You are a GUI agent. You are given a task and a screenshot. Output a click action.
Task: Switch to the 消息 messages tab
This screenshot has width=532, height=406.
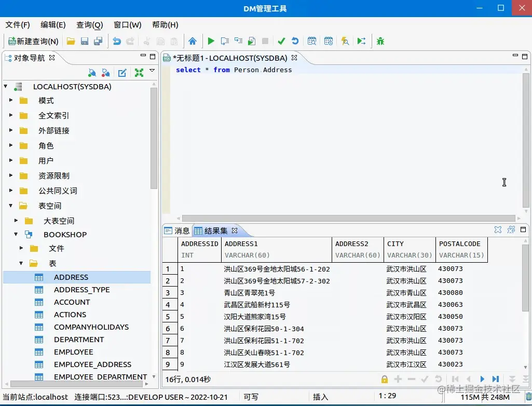pyautogui.click(x=177, y=231)
